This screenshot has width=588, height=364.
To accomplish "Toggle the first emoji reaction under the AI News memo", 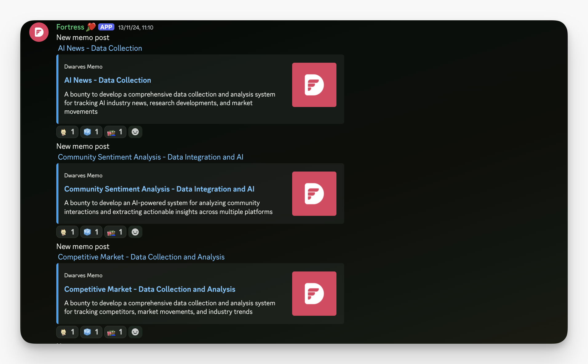I will [67, 132].
